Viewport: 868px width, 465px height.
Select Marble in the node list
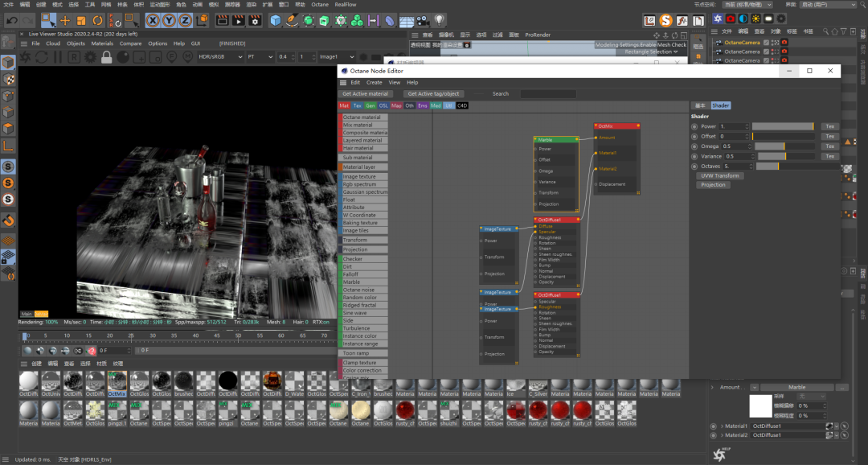(364, 282)
